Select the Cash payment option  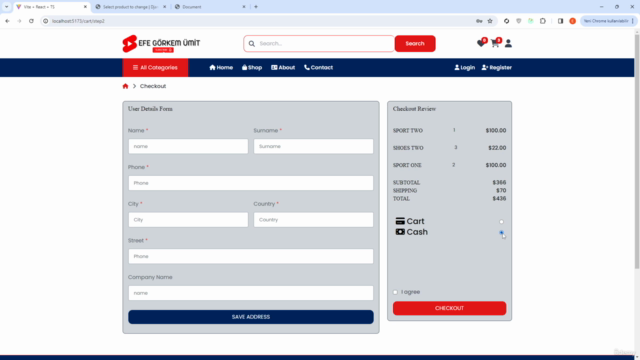501,232
